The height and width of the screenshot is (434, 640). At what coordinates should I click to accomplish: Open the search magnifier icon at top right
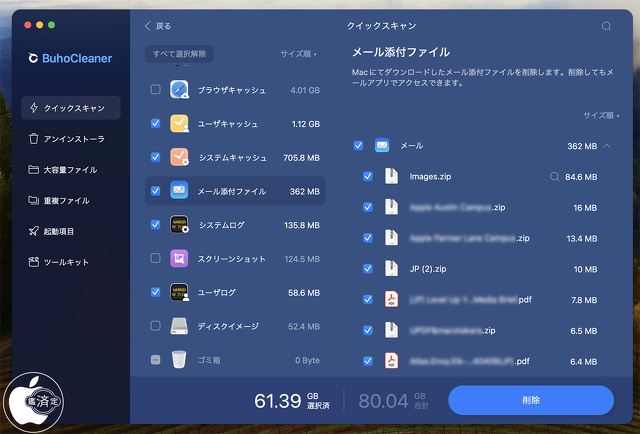(x=606, y=26)
